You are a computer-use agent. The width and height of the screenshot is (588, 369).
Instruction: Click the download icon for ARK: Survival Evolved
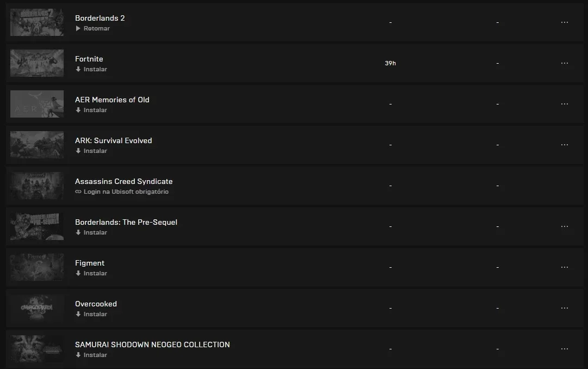[x=78, y=151]
